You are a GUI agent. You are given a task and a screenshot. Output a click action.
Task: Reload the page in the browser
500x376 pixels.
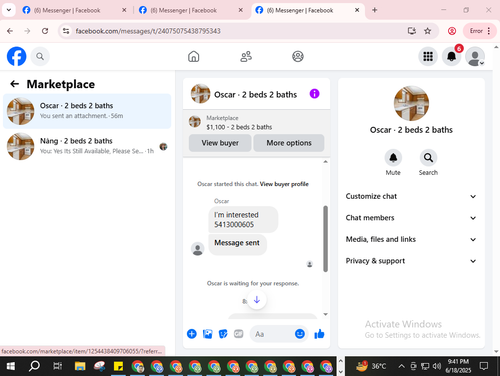coord(45,31)
